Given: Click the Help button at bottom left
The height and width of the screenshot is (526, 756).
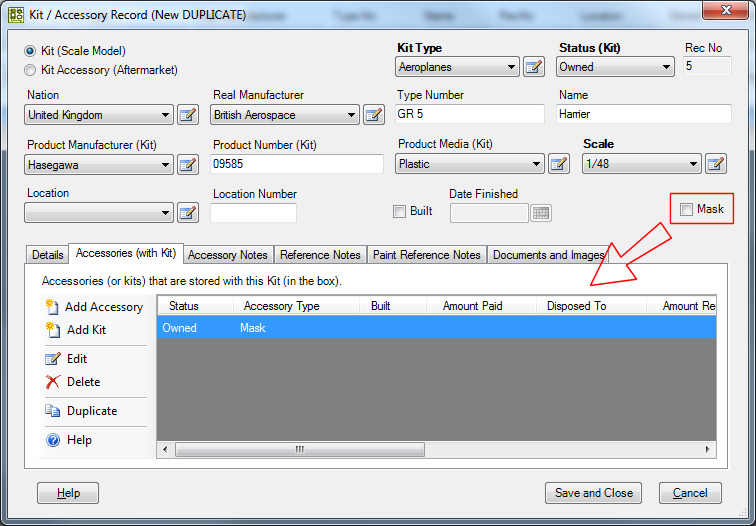Looking at the screenshot, I should [68, 493].
